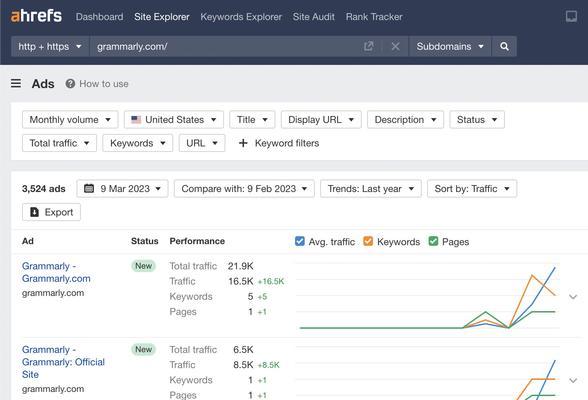Open the Display URL filter
The width and height of the screenshot is (588, 400).
(x=321, y=120)
